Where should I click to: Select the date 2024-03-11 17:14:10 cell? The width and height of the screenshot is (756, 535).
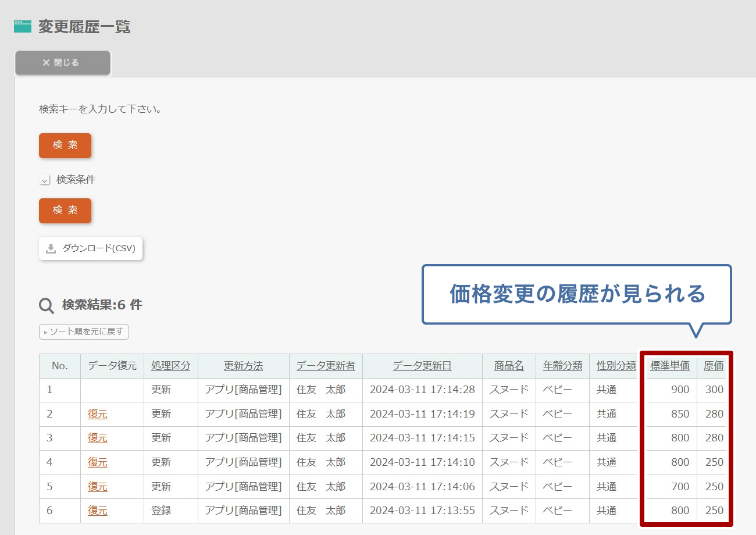[x=422, y=462]
